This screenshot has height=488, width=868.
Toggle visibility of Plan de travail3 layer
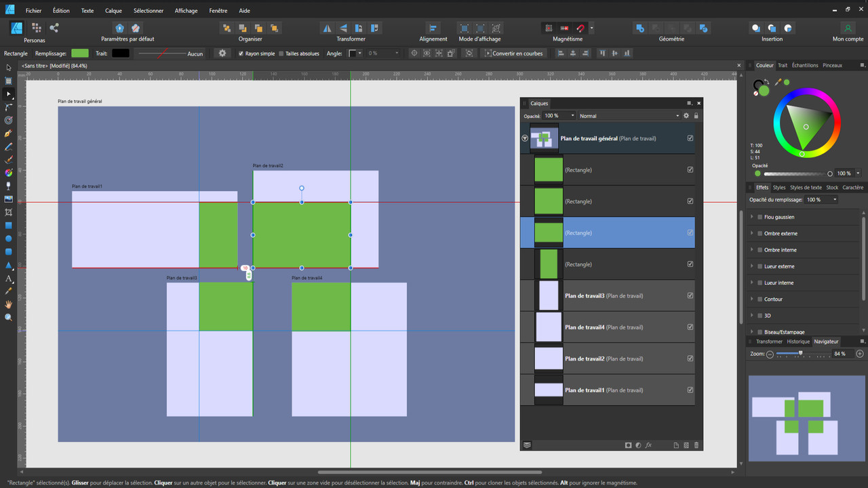tap(690, 296)
